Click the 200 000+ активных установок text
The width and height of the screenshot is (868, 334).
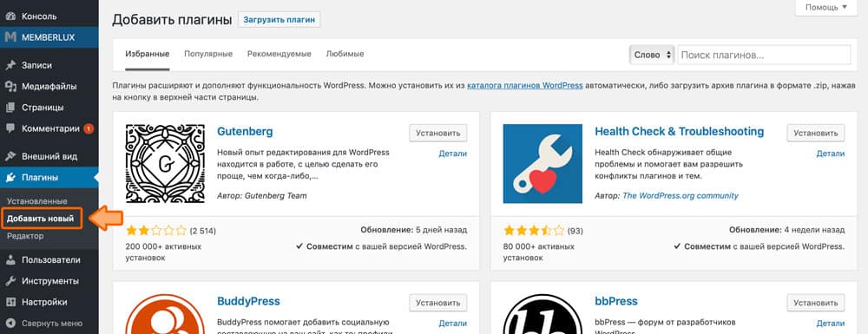(x=163, y=252)
